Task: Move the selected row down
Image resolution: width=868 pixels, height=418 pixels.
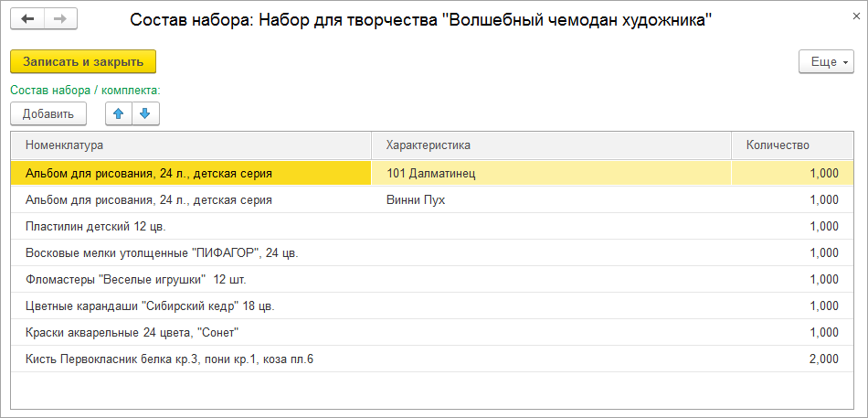Action: tap(146, 113)
